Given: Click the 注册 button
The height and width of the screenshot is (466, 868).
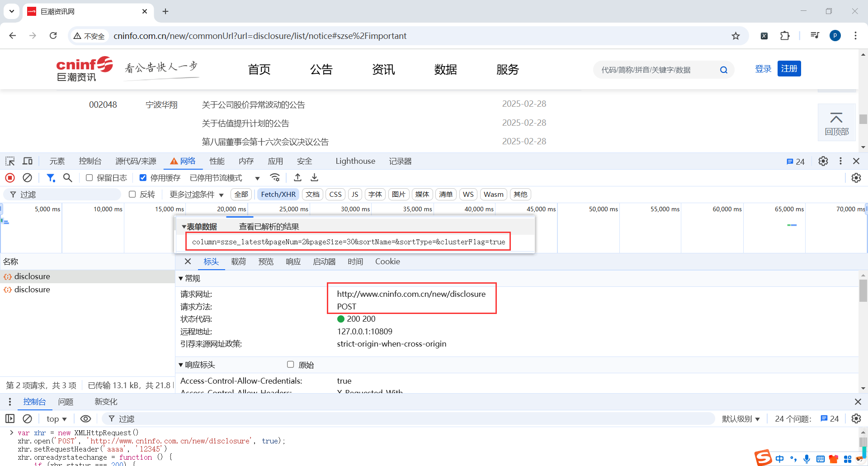Looking at the screenshot, I should tap(789, 69).
